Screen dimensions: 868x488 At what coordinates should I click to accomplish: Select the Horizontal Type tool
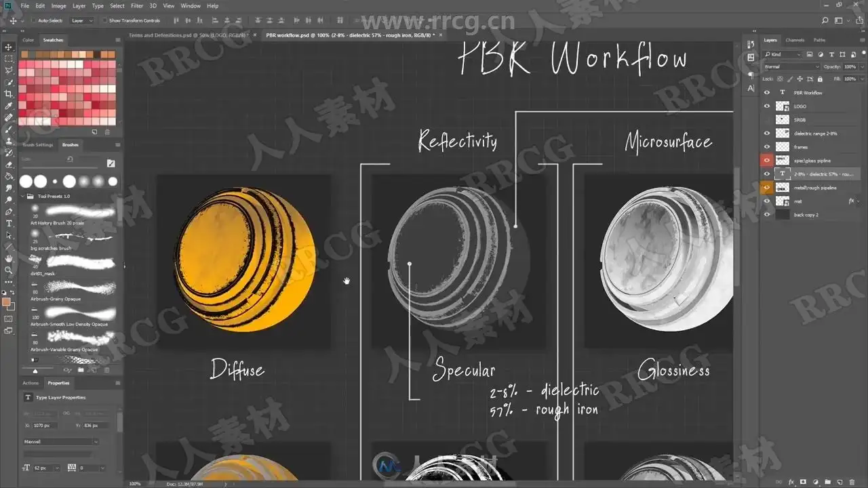[x=9, y=223]
